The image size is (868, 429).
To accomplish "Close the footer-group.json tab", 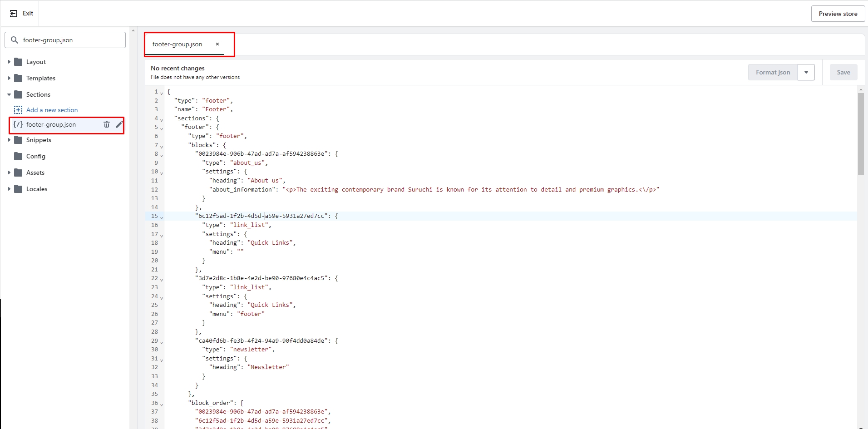I will [217, 44].
